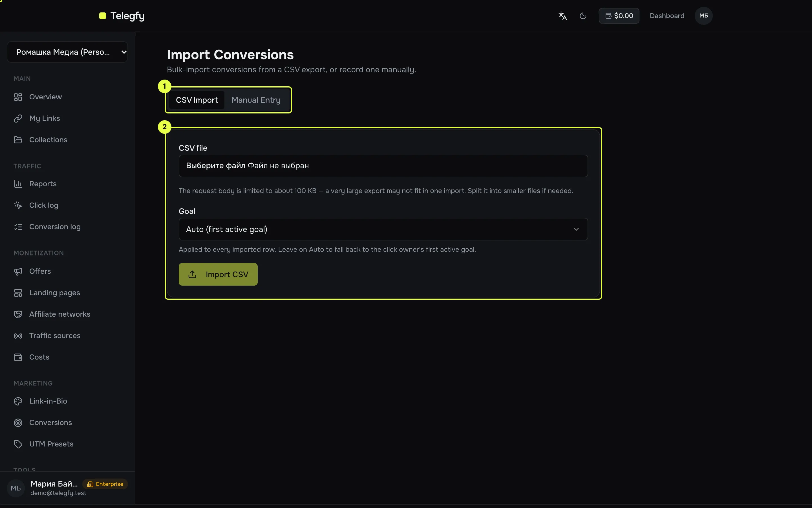Click the Link-in-Bio palette icon
This screenshot has width=812, height=508.
point(18,401)
